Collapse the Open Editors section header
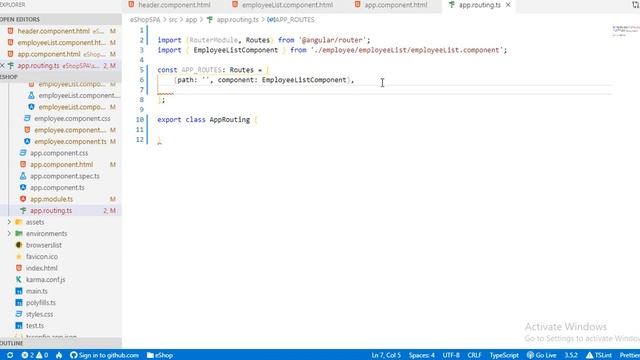 point(60,19)
